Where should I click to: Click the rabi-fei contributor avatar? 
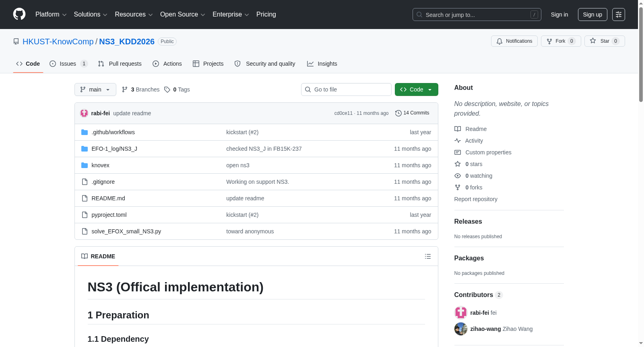(461, 313)
